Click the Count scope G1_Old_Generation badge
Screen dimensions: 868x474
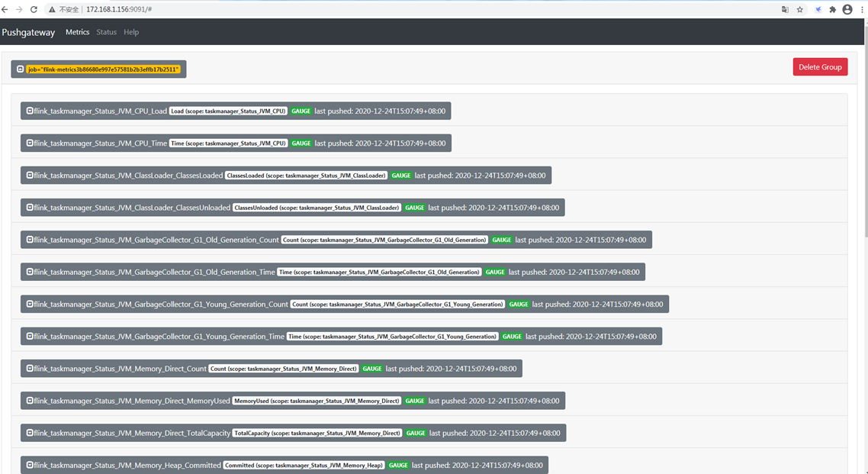384,240
